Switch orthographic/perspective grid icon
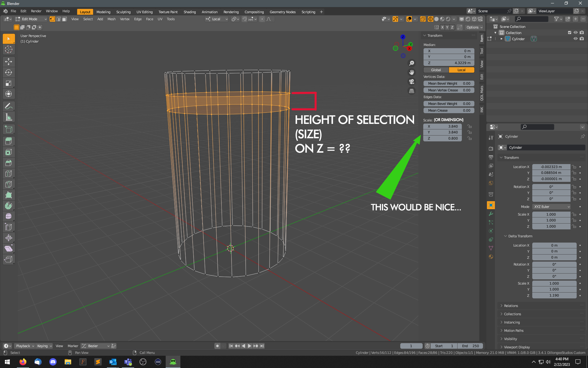 pyautogui.click(x=412, y=91)
